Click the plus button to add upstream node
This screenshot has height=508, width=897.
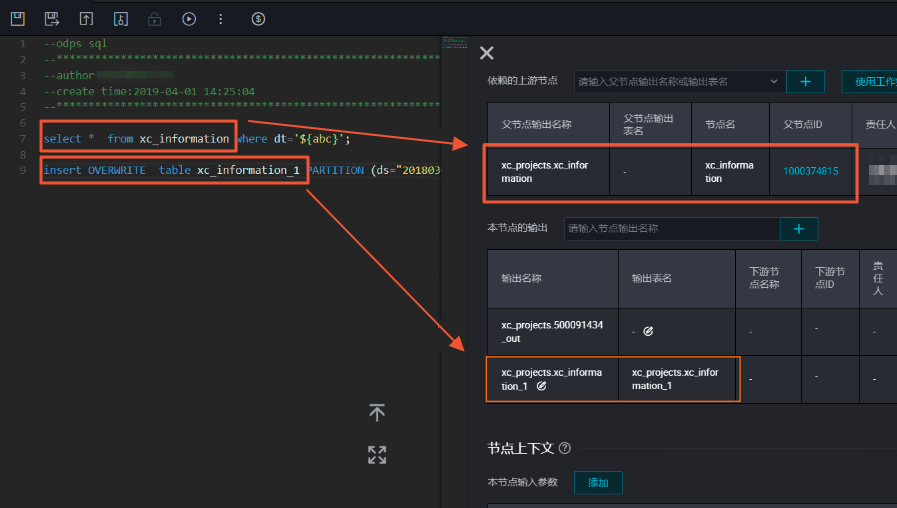[x=805, y=82]
